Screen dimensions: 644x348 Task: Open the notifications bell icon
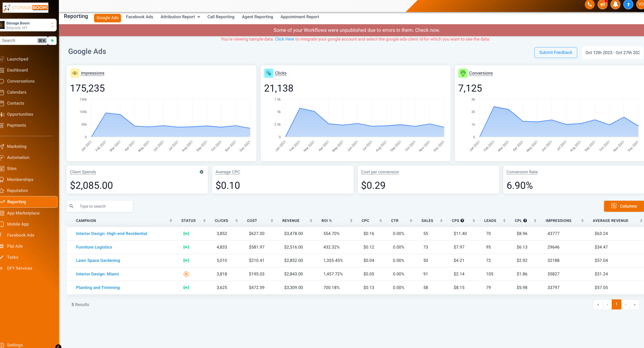point(615,5)
